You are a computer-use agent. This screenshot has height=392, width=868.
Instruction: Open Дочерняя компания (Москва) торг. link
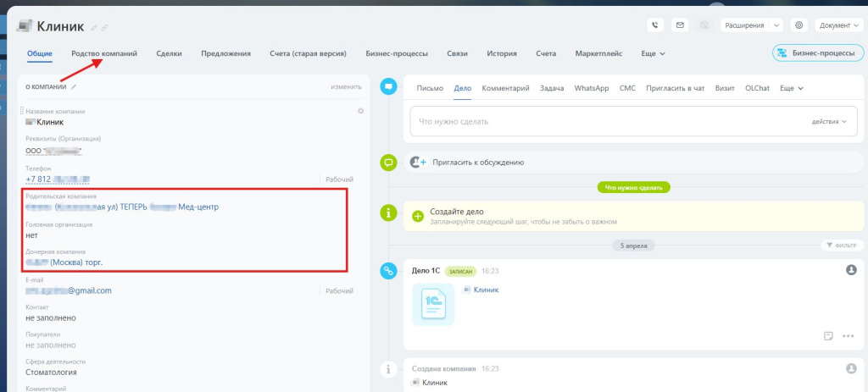64,262
